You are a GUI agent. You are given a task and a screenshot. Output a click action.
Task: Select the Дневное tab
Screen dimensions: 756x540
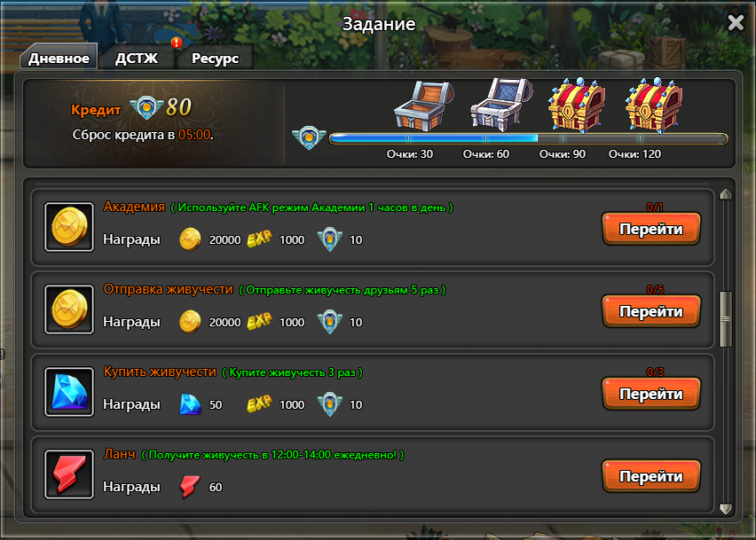[59, 59]
